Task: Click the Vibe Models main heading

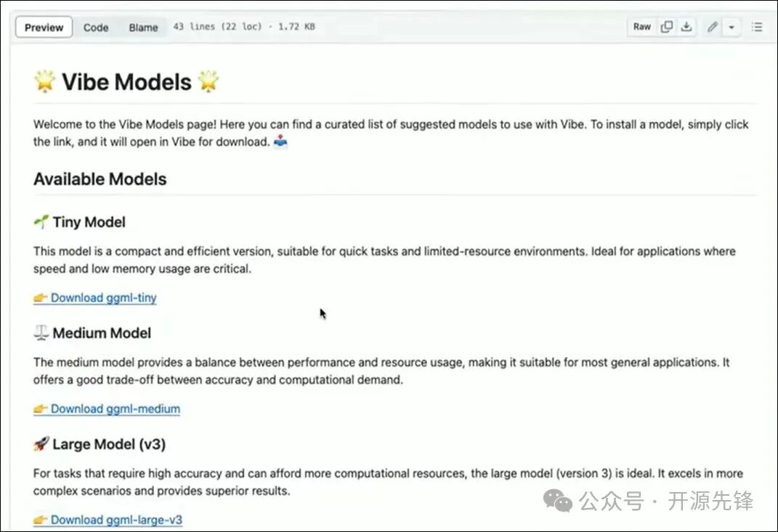Action: (x=126, y=82)
